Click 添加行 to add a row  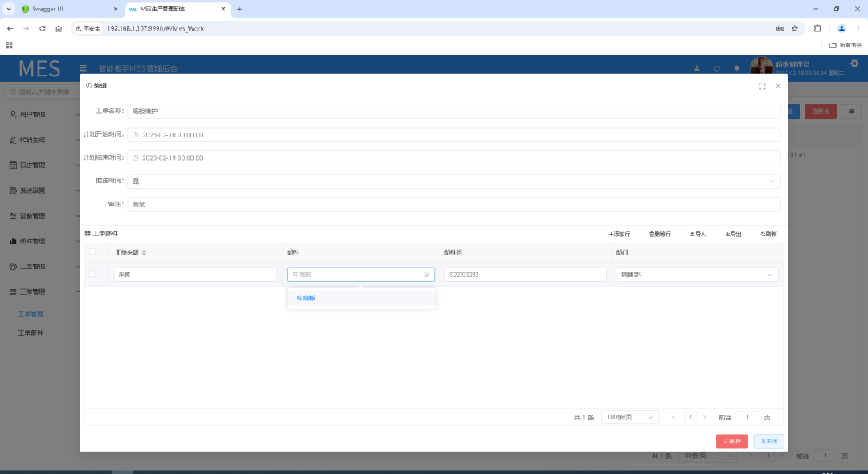pos(619,234)
